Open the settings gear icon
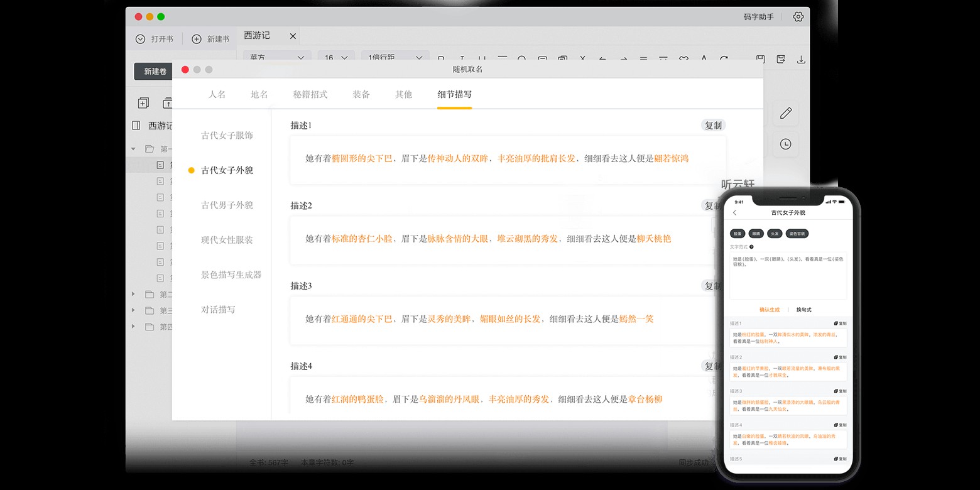The width and height of the screenshot is (980, 490). (x=798, y=17)
